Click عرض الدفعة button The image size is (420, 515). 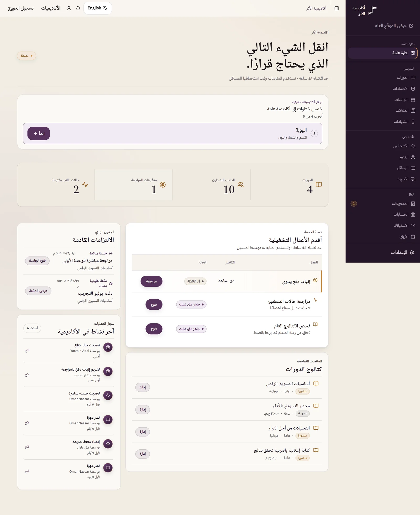(38, 291)
